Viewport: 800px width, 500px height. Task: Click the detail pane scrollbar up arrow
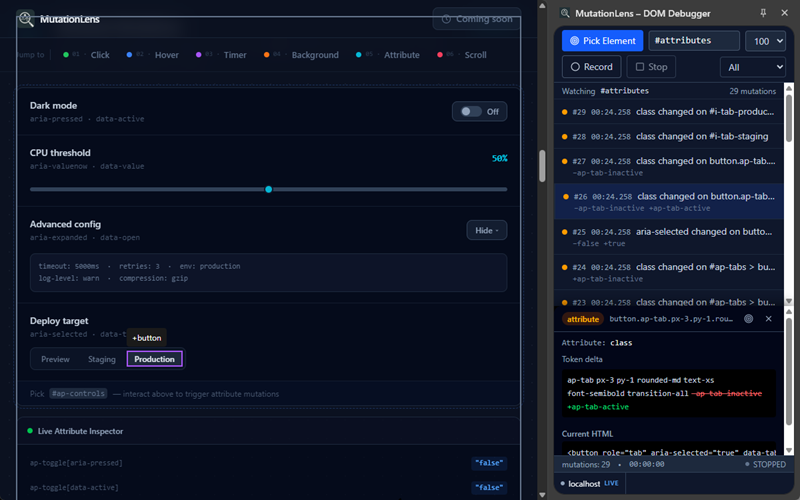[x=789, y=311]
